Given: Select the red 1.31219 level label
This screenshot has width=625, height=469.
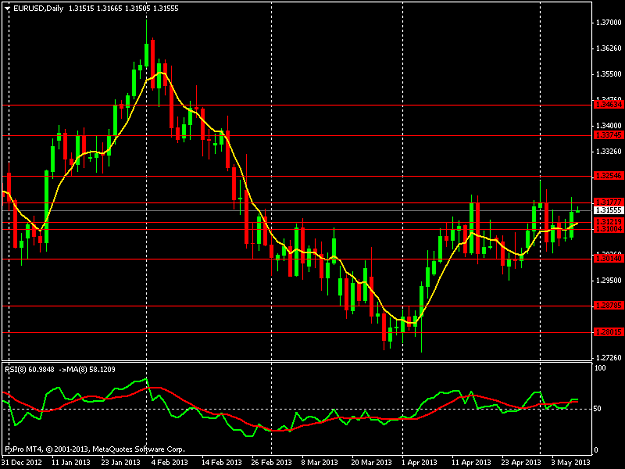Looking at the screenshot, I should click(x=608, y=222).
